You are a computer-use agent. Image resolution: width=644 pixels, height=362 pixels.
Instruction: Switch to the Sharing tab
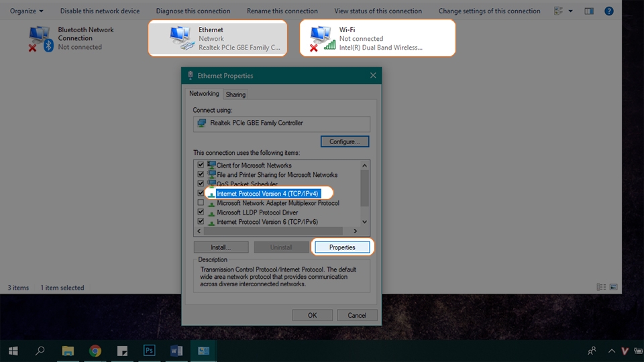pyautogui.click(x=235, y=95)
